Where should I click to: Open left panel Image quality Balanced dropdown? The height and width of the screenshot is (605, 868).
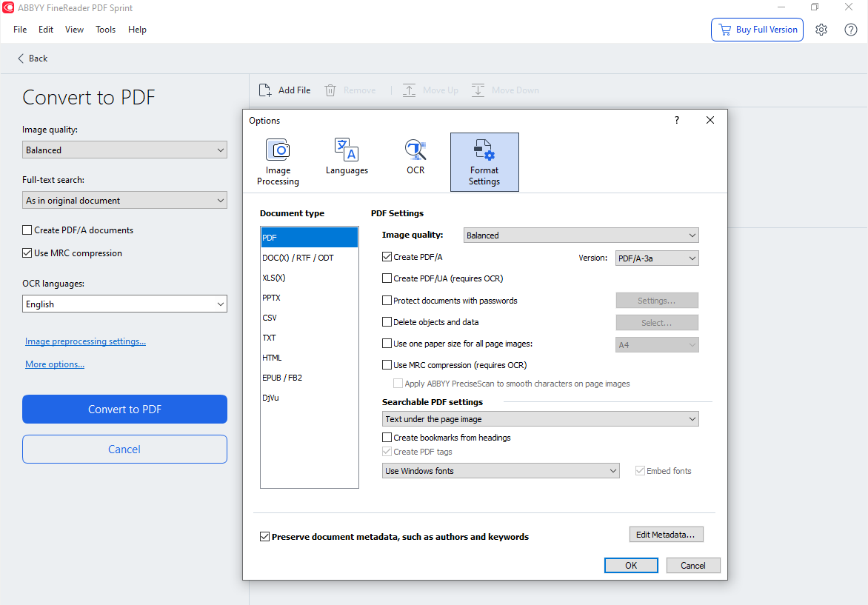124,150
